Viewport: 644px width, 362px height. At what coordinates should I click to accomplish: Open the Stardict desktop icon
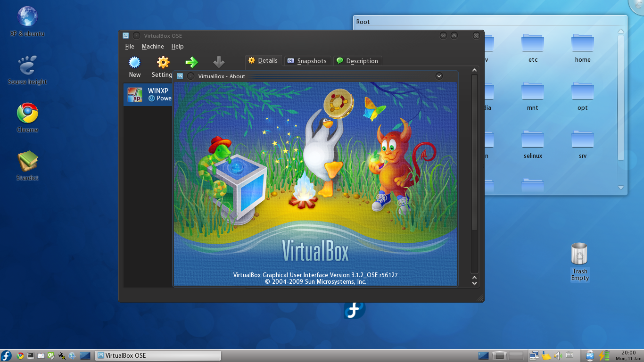[x=27, y=166]
